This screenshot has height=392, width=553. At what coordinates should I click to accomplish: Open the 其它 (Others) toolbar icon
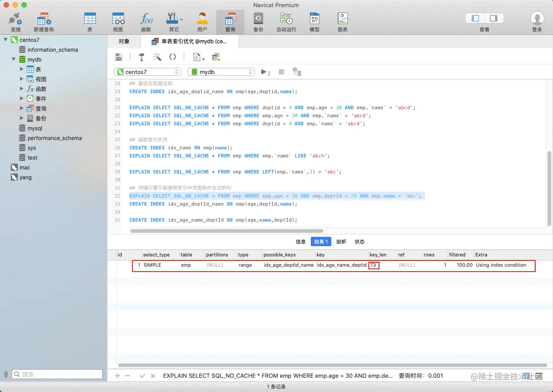[174, 19]
